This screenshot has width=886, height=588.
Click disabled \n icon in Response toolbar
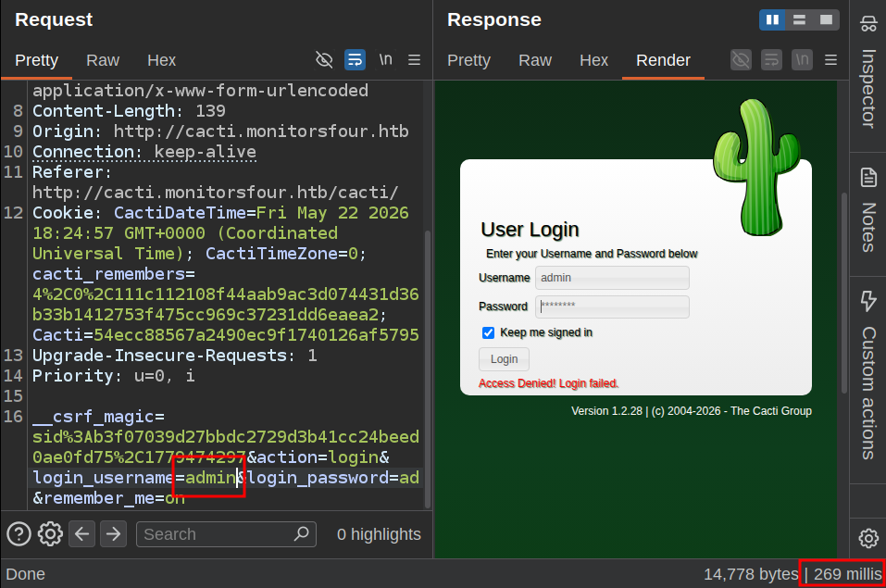802,59
